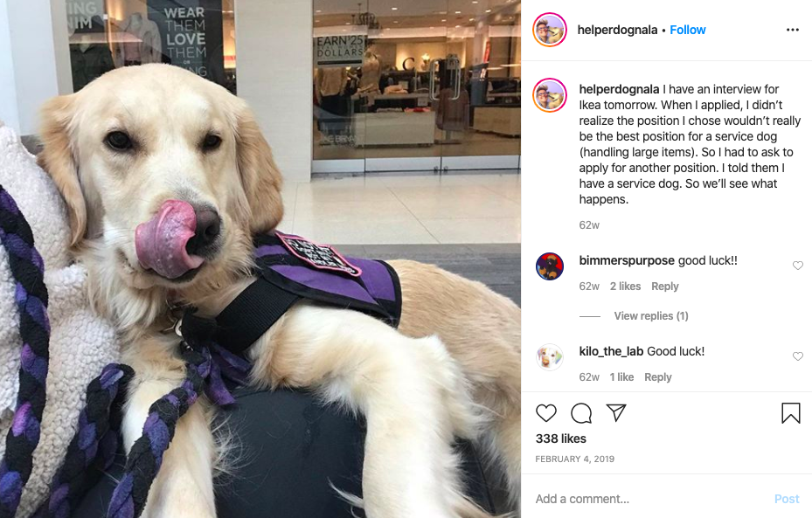Submit the comment with the Post button
The height and width of the screenshot is (518, 812).
click(x=787, y=499)
